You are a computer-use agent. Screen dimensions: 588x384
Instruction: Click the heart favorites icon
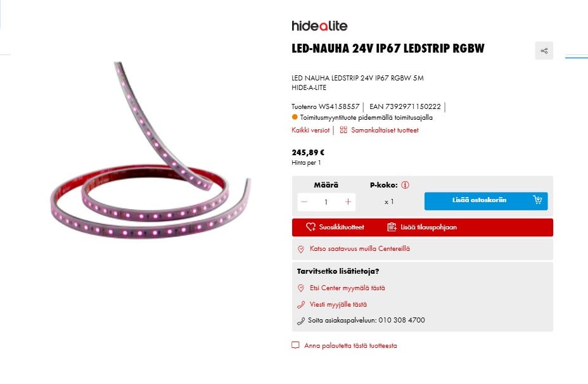[310, 227]
